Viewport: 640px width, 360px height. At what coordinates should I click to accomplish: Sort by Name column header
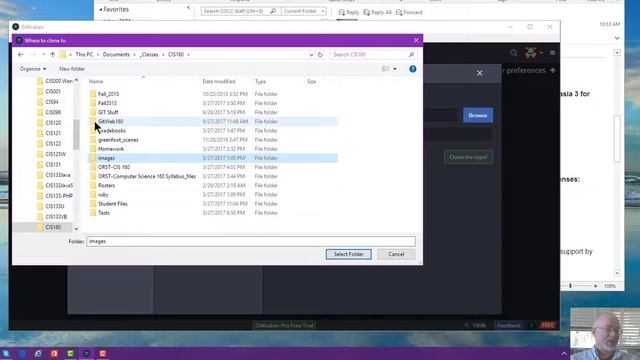coord(96,82)
